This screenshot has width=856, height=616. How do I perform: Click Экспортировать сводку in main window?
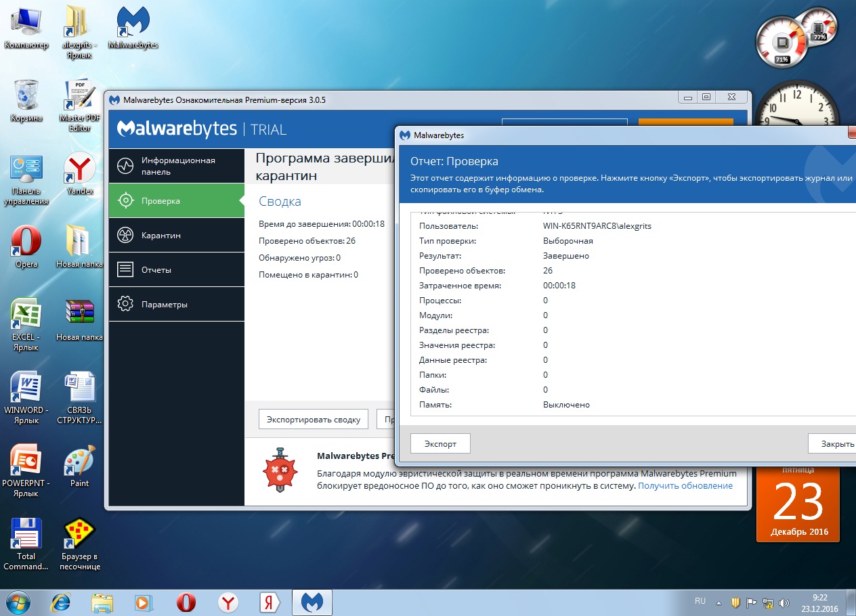pos(314,419)
